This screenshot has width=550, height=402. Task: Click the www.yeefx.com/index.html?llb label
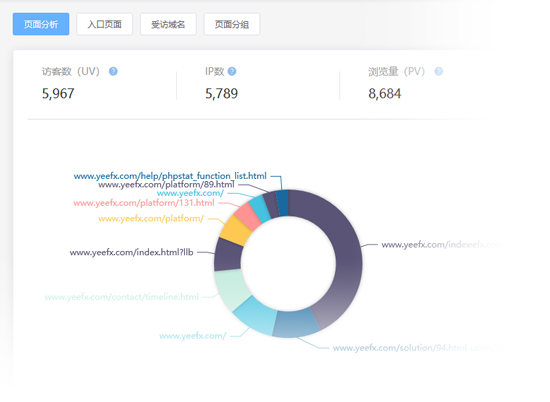[132, 252]
